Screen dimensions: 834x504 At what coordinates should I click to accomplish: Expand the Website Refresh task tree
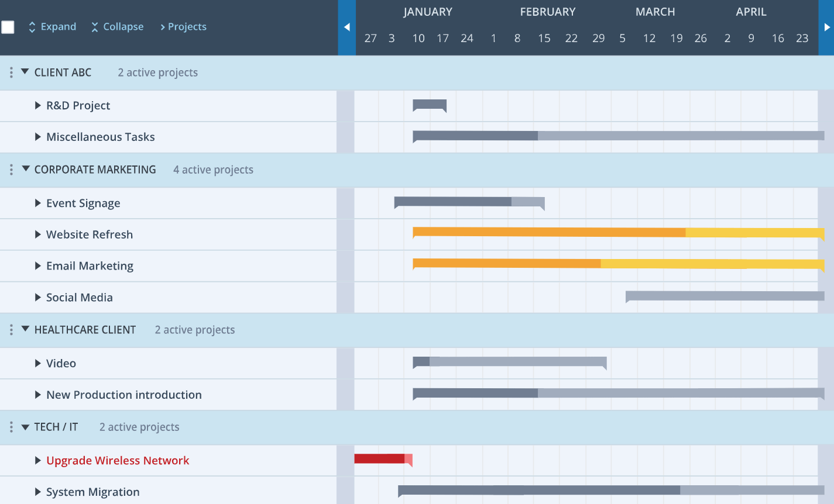click(x=37, y=234)
